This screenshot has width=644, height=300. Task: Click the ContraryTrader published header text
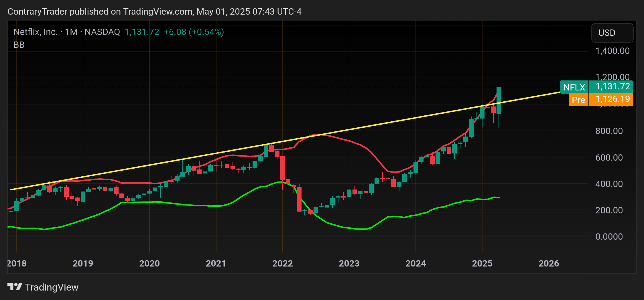coord(154,11)
